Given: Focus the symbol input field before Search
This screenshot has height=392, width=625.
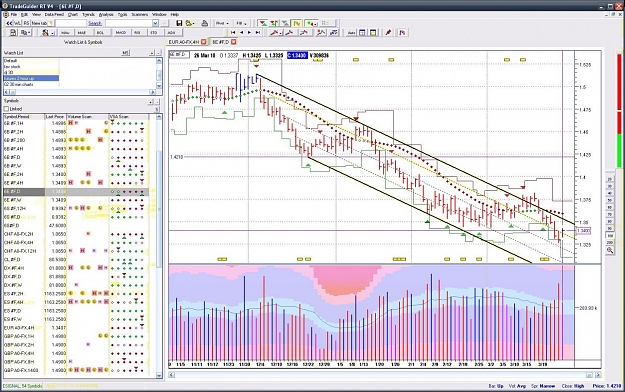Looking at the screenshot, I should click(71, 23).
